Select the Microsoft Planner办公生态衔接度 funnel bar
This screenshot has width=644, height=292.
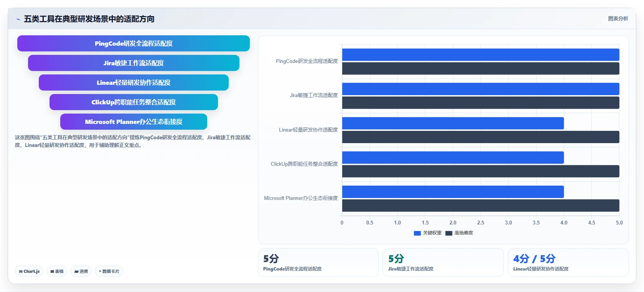[134, 122]
